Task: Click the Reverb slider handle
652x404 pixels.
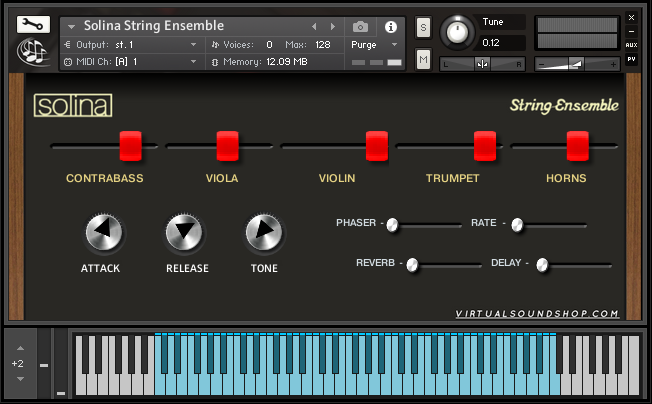Action: 411,264
